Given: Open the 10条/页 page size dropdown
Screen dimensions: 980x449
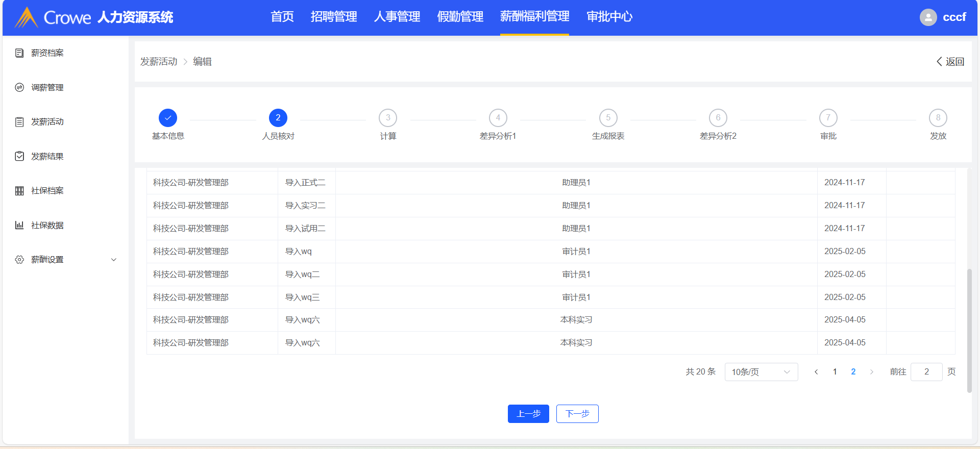Looking at the screenshot, I should pyautogui.click(x=761, y=372).
